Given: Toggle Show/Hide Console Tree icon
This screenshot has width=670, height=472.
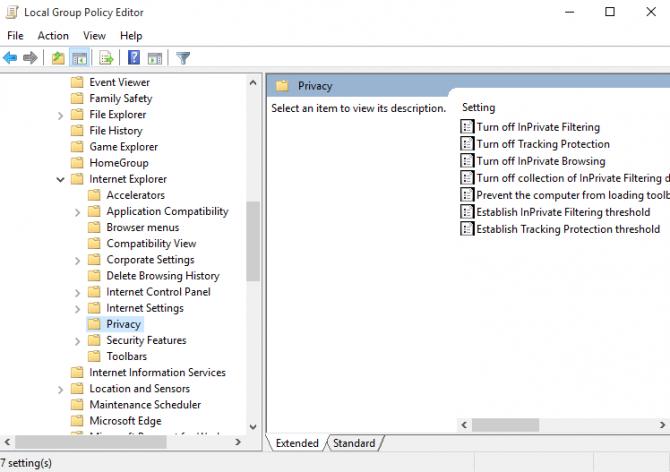Looking at the screenshot, I should [x=79, y=58].
